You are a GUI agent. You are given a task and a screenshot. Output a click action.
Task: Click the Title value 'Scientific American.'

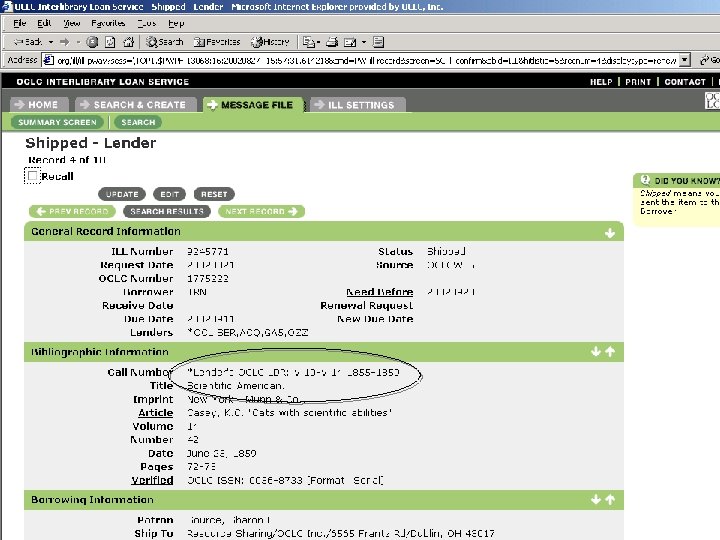coord(236,386)
